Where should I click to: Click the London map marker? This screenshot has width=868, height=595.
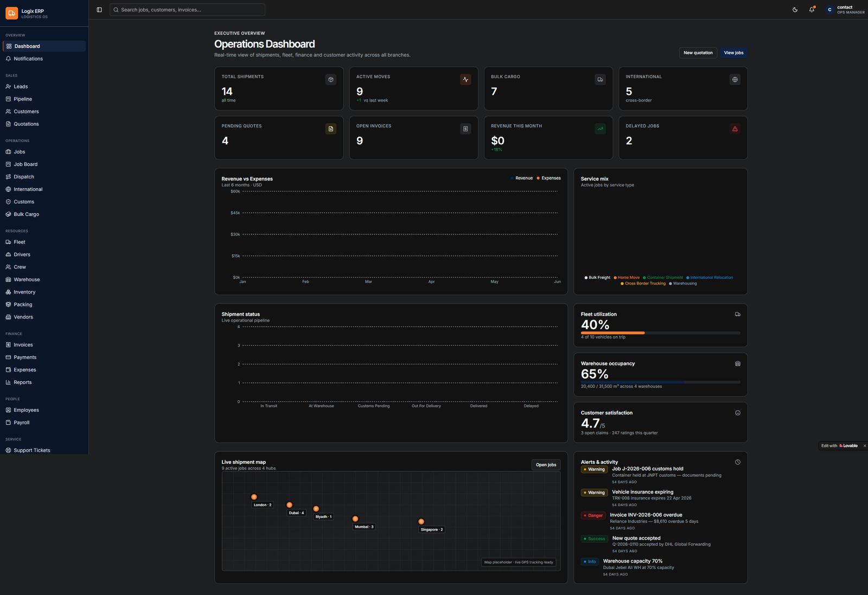point(254,497)
